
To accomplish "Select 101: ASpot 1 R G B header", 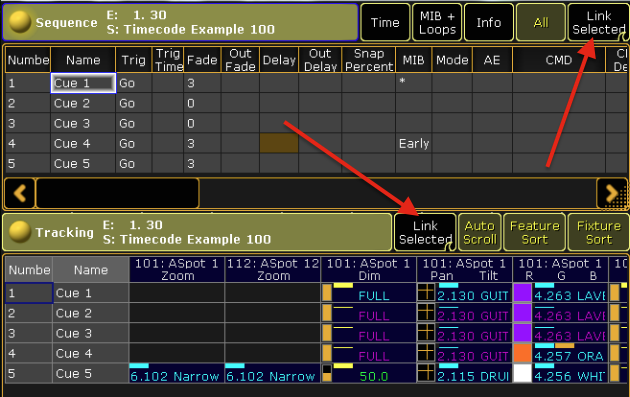I will tap(560, 270).
